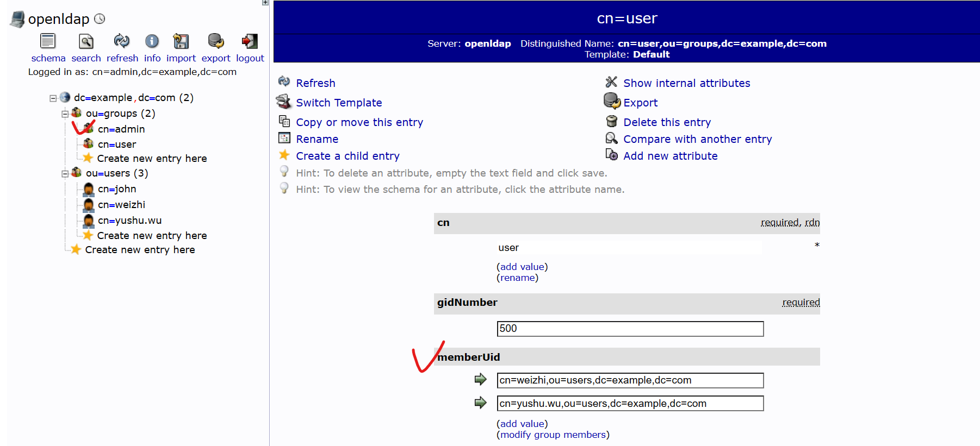Collapse the ou=users tree node
The width and height of the screenshot is (980, 446).
65,174
